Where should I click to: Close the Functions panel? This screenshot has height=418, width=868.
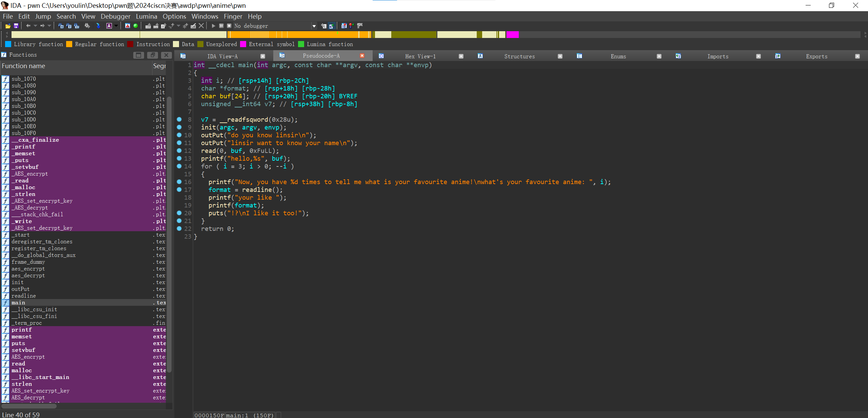[166, 55]
